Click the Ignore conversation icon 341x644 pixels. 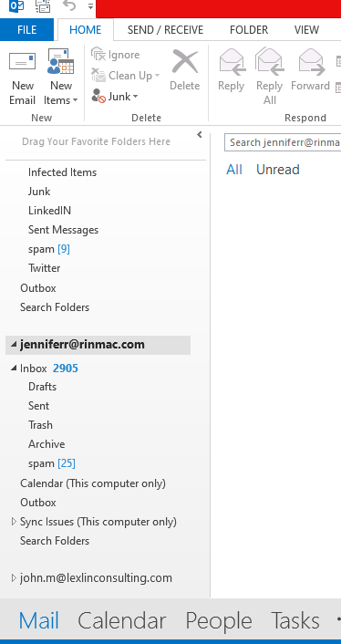pyautogui.click(x=98, y=54)
